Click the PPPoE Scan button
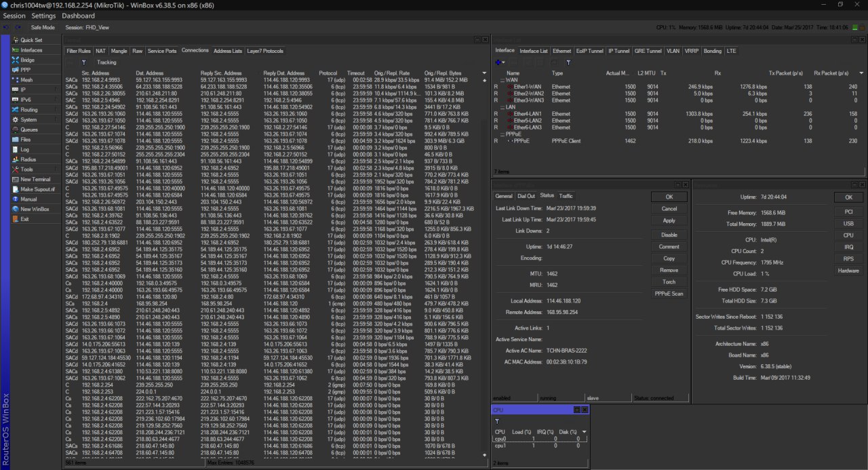 tap(669, 294)
